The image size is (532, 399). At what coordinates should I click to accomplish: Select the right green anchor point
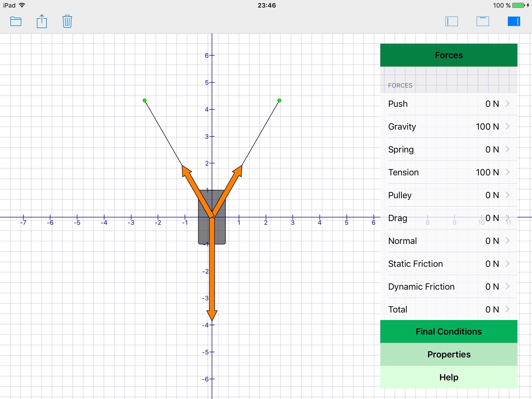tap(279, 101)
